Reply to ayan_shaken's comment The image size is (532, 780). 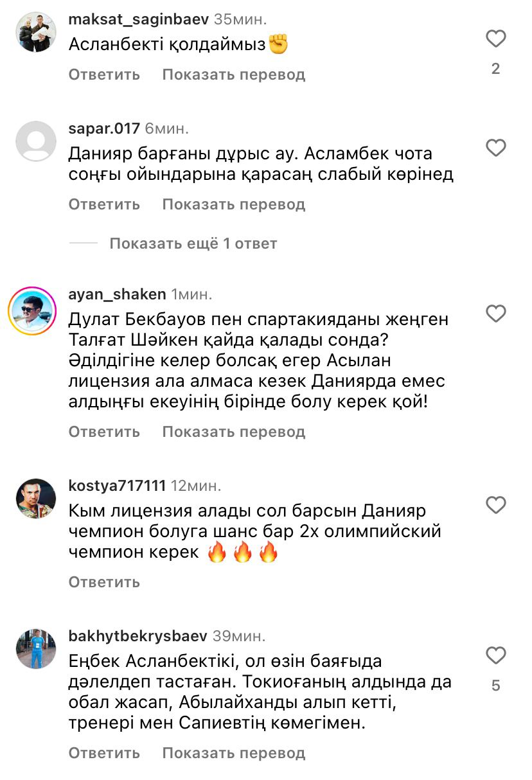[x=104, y=432]
